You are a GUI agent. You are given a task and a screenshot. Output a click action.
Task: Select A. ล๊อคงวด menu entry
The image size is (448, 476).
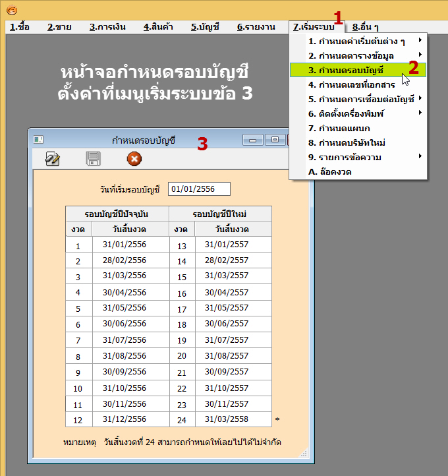[358, 172]
